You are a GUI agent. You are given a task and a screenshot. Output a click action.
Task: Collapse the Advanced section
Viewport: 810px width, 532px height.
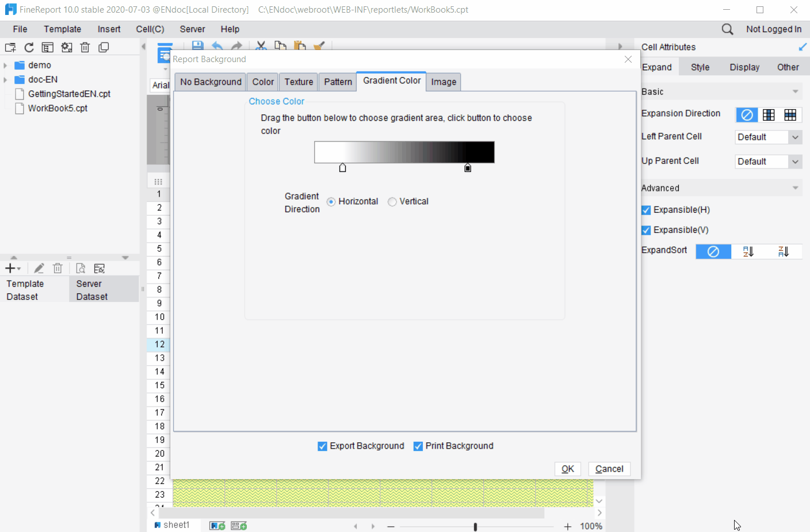point(796,187)
